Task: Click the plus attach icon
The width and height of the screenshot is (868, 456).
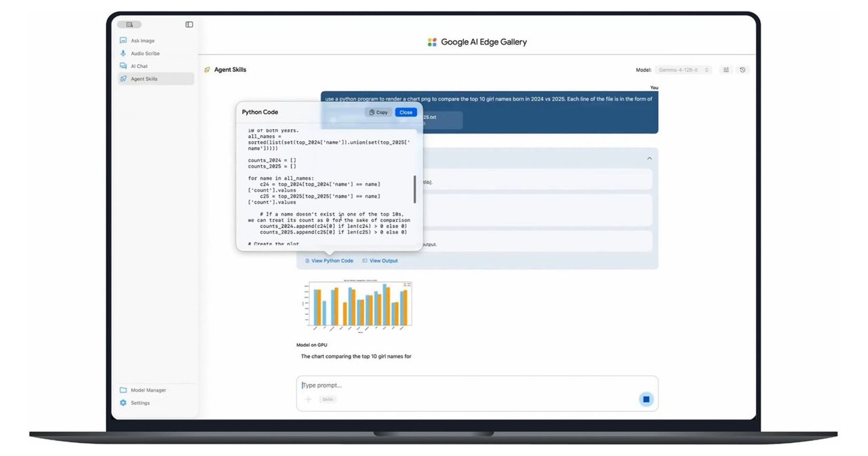Action: 308,400
